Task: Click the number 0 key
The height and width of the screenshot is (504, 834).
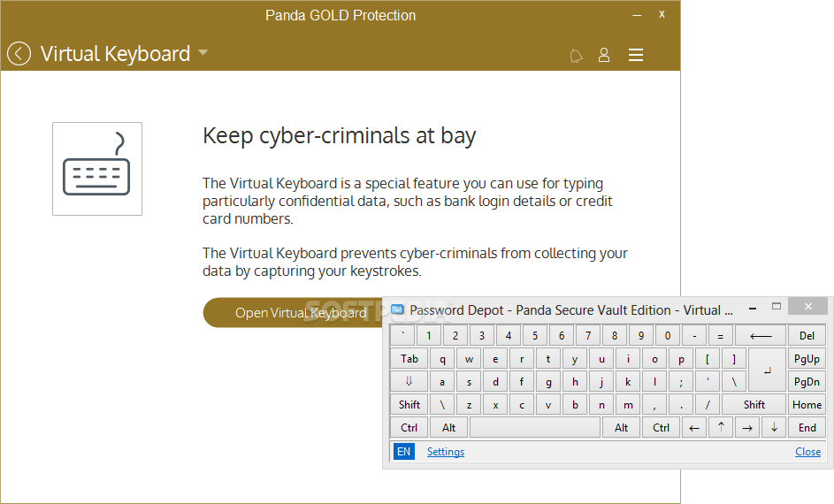Action: click(x=668, y=335)
